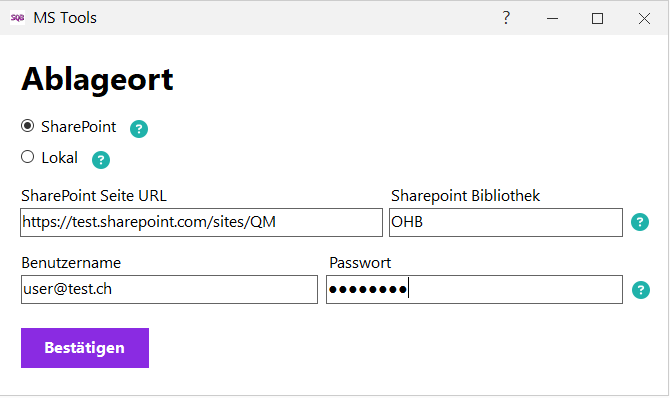This screenshot has width=670, height=398.
Task: Focus the SharePoint Seite URL field
Action: click(201, 222)
